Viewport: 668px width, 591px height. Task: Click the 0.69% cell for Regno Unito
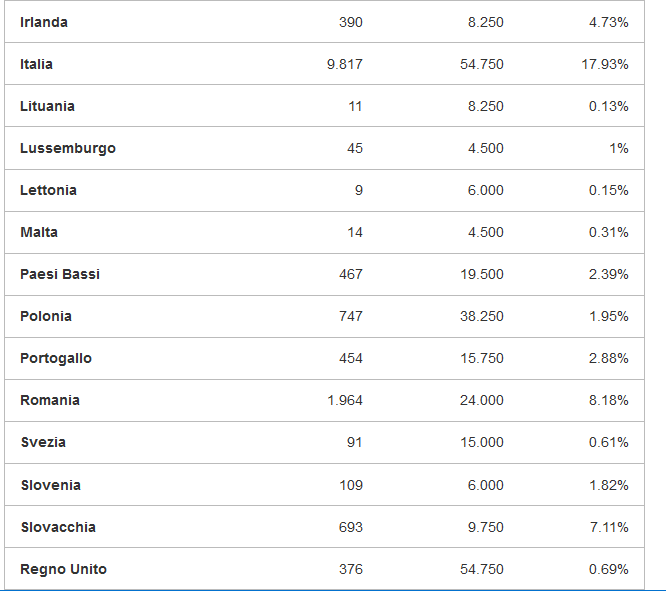coord(609,569)
